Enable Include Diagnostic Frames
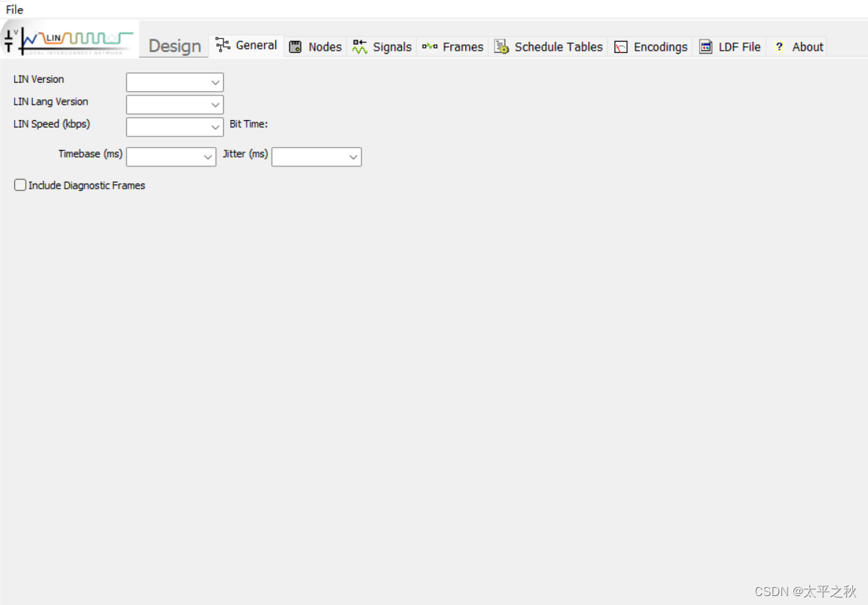The height and width of the screenshot is (605, 868). [x=20, y=184]
